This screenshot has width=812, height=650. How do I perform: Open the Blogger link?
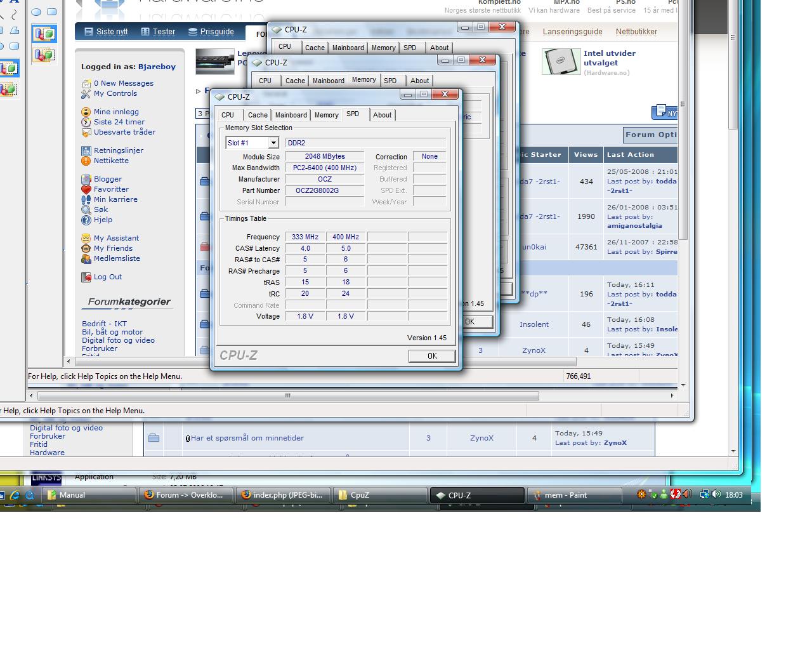pos(108,179)
